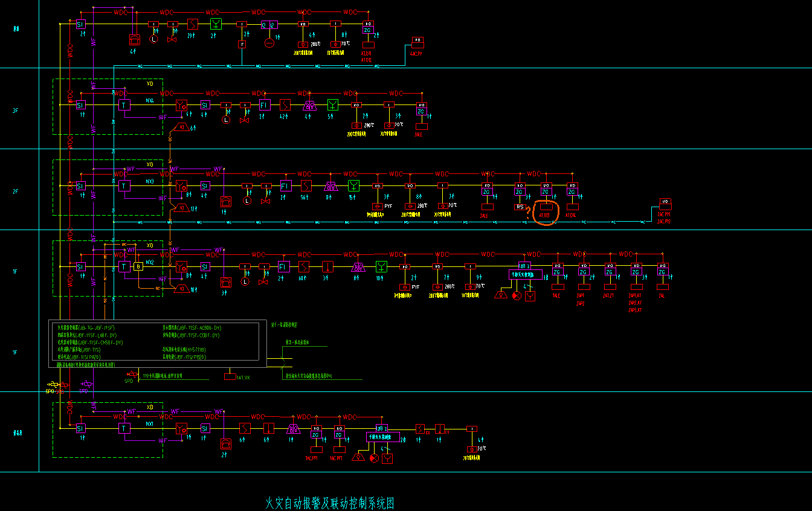812x511 pixels.
Task: Select the ZG box above 1AC.PY1
Action: pyautogui.click(x=316, y=434)
